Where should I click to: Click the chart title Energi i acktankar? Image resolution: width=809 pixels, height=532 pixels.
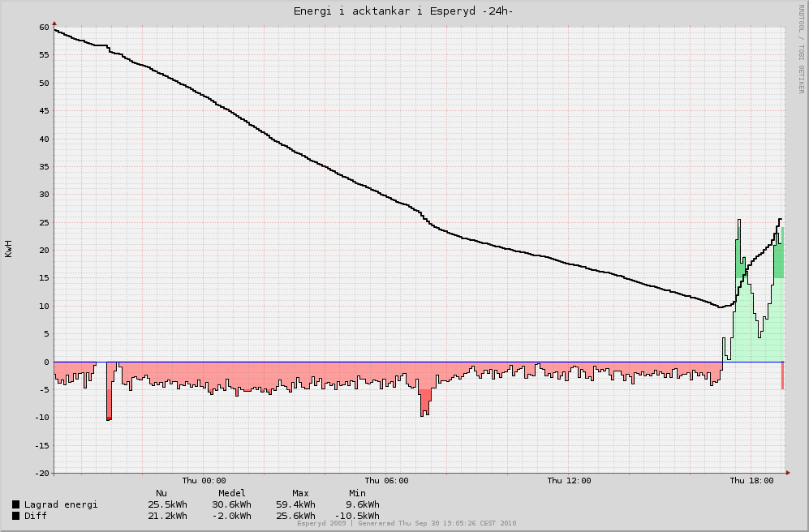click(x=403, y=11)
